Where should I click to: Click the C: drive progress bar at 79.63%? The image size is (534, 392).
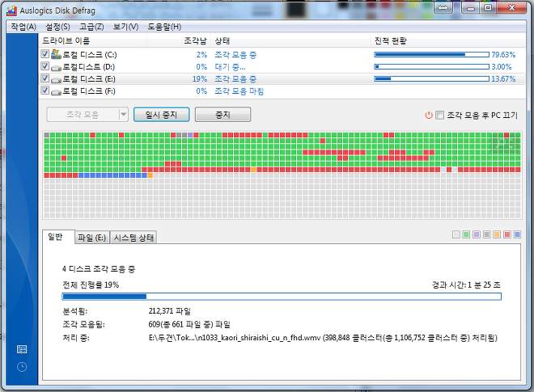pos(431,54)
